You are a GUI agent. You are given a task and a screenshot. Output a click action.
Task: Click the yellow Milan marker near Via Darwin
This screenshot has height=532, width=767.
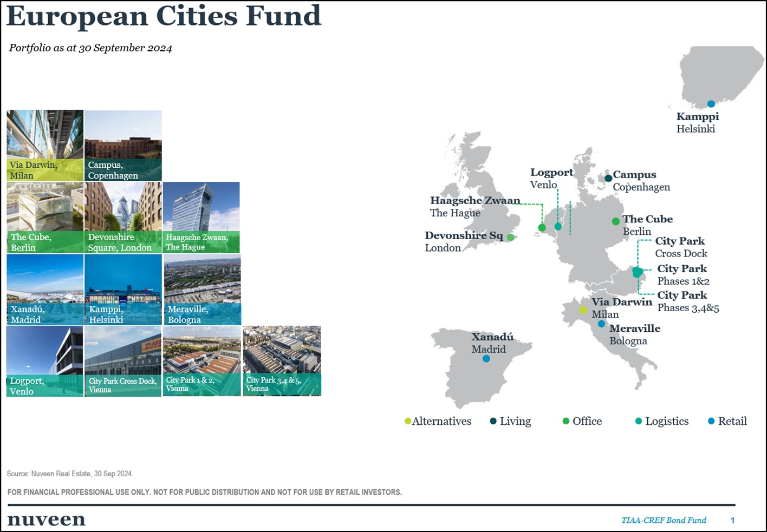coord(583,310)
